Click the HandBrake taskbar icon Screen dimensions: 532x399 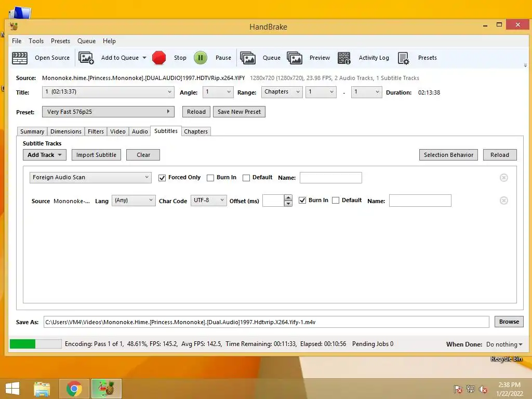click(x=107, y=389)
